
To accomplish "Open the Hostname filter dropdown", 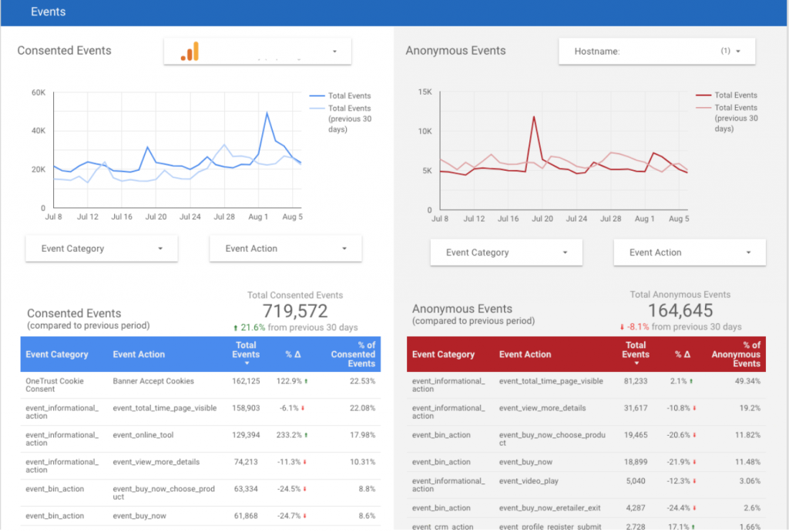I will (x=737, y=52).
